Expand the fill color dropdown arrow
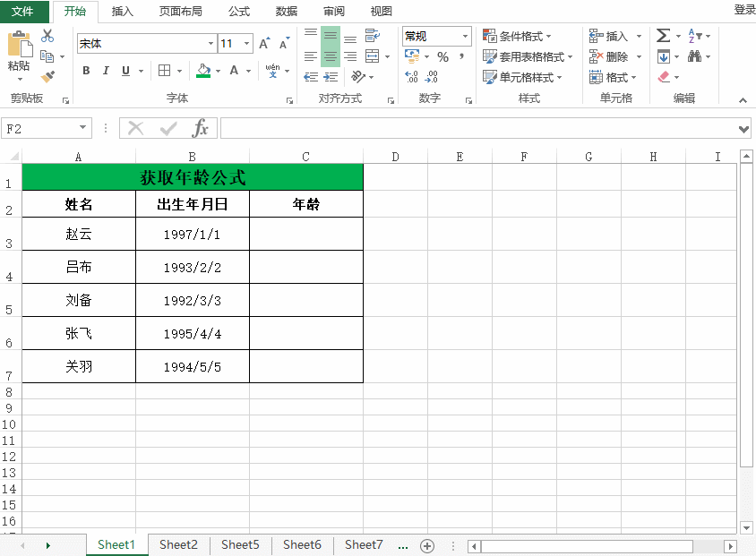The height and width of the screenshot is (556, 756). click(x=217, y=72)
